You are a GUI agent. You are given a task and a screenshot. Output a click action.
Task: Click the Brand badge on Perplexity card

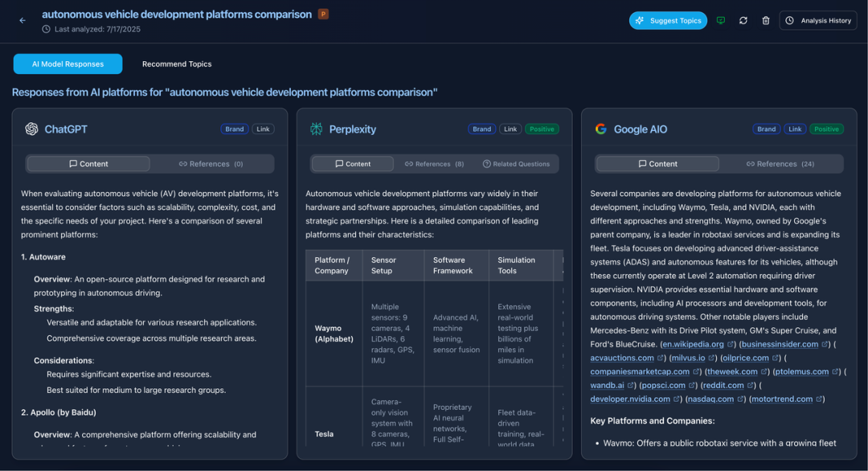481,129
